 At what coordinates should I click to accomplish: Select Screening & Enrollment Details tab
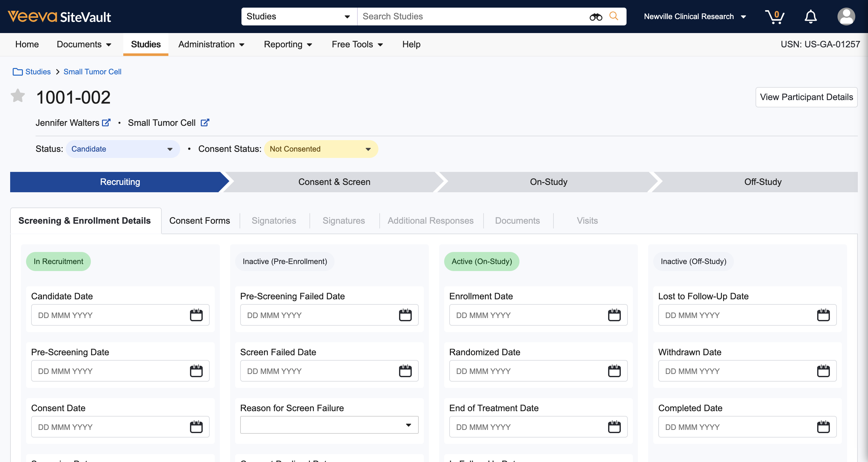pyautogui.click(x=85, y=221)
